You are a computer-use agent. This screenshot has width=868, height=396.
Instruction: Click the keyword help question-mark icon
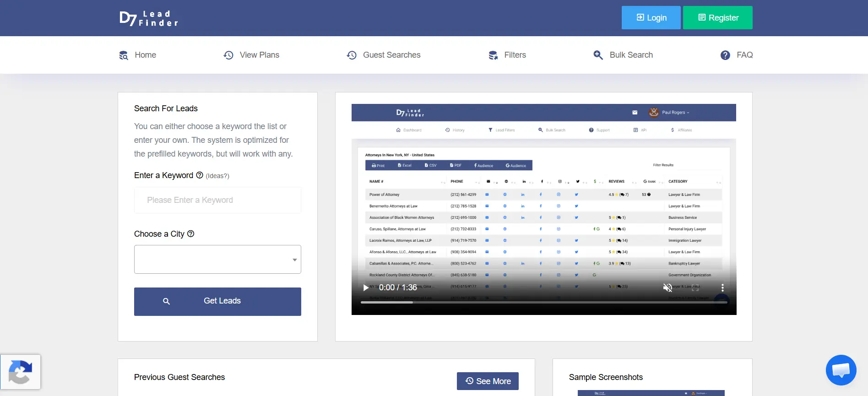(x=200, y=175)
